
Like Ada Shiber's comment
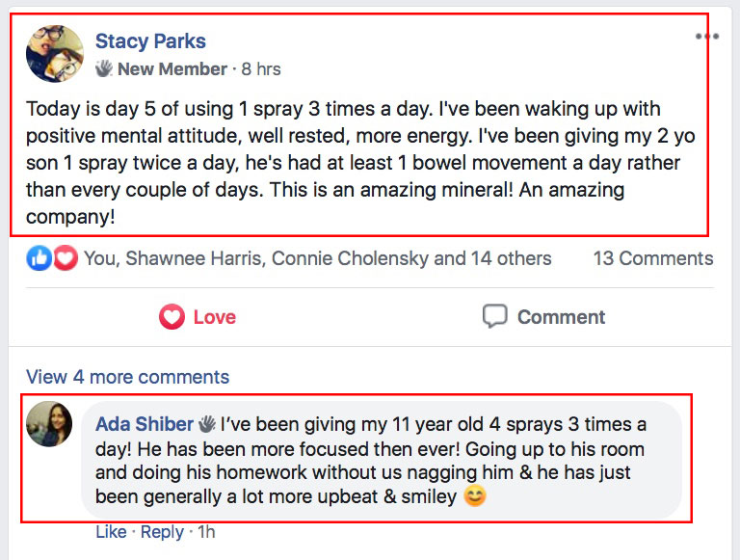pos(111,531)
